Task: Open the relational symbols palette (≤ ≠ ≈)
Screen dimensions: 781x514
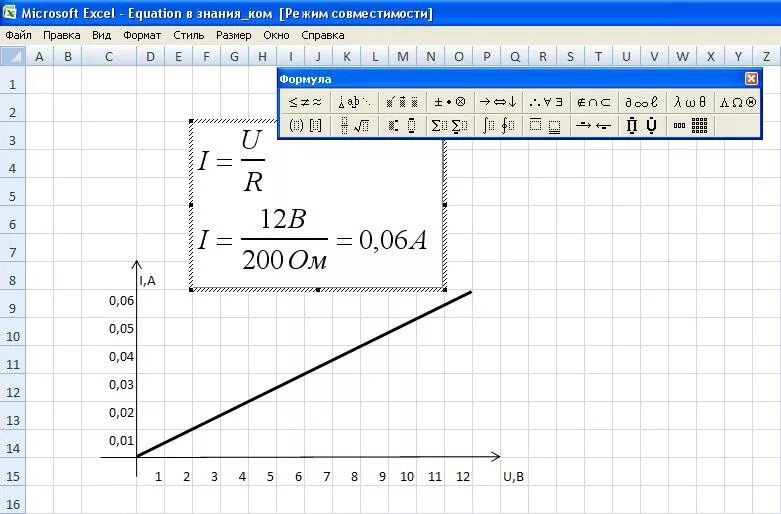Action: point(305,102)
